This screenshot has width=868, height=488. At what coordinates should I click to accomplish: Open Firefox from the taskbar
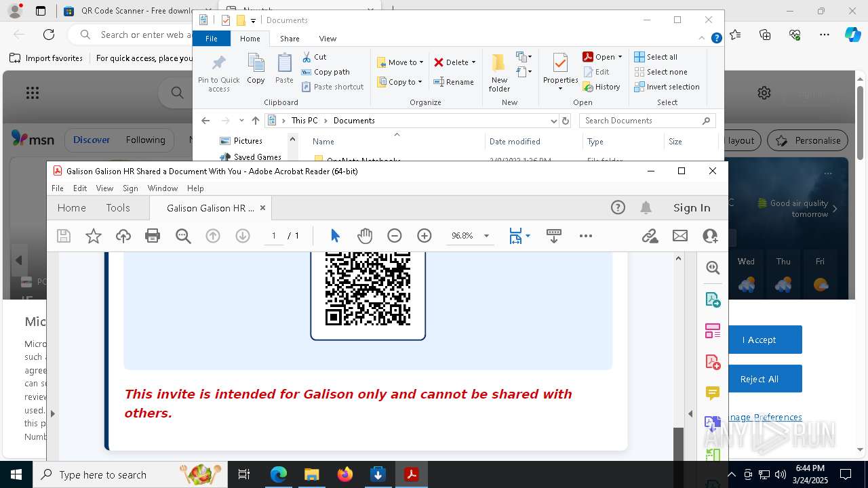(x=344, y=474)
